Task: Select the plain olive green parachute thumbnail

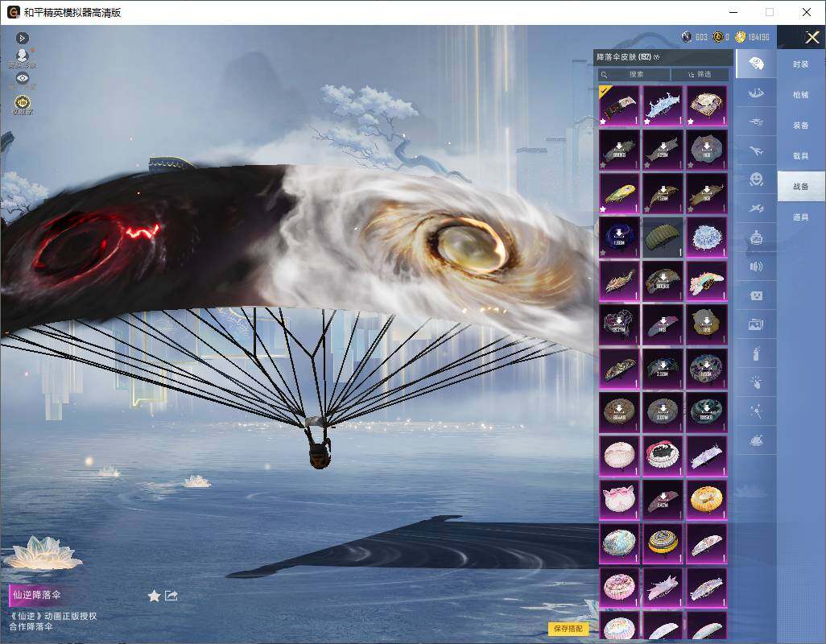Action: click(x=663, y=237)
